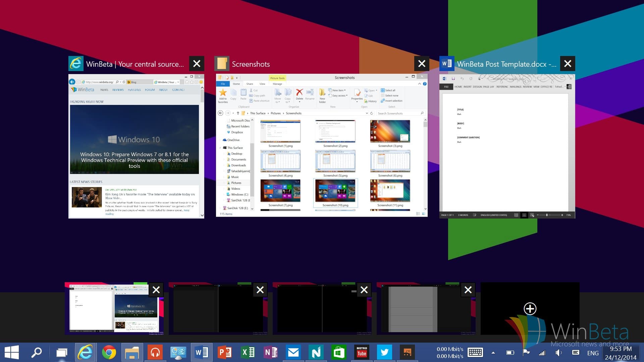The image size is (644, 362).
Task: Open the Windows Store taskbar icon
Action: (338, 352)
